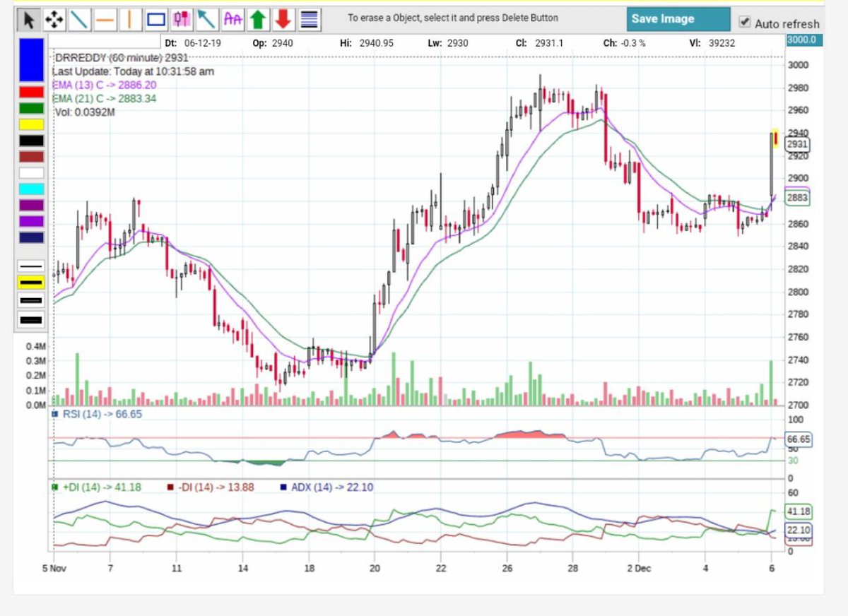
Task: Click the horizontal lines pattern tool
Action: (x=309, y=20)
